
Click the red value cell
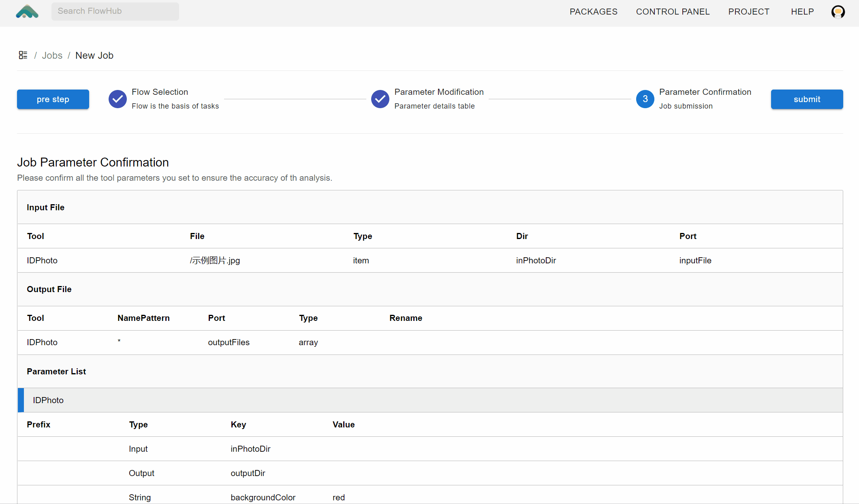338,498
